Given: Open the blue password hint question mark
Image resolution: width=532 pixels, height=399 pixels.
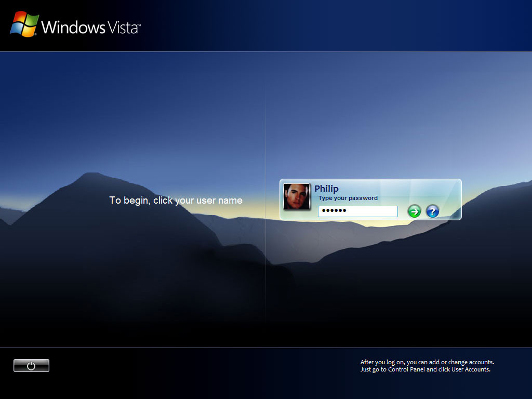Looking at the screenshot, I should click(x=432, y=211).
